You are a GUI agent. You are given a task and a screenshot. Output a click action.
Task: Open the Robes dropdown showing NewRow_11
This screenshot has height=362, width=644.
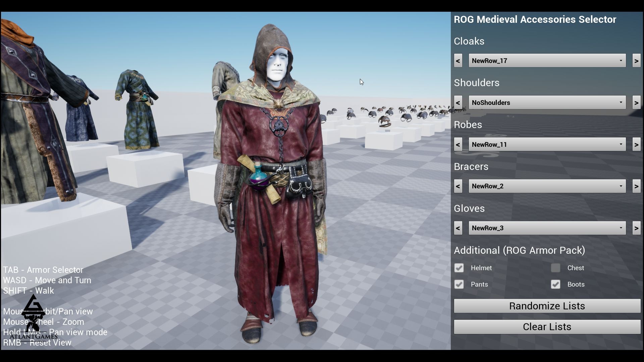pos(547,144)
